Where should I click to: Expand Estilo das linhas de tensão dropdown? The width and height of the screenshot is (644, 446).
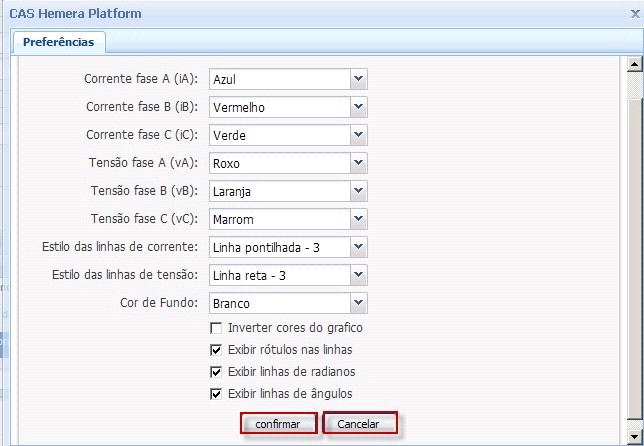point(359,275)
